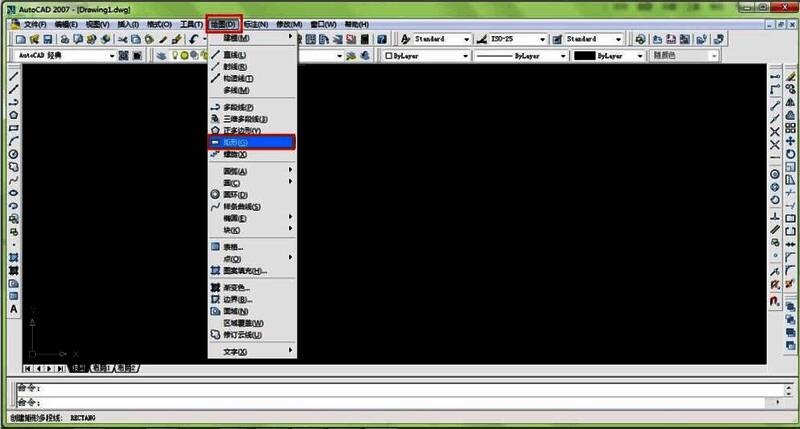Viewport: 800px width, 429px height.
Task: Click the command line input field
Action: (400, 401)
